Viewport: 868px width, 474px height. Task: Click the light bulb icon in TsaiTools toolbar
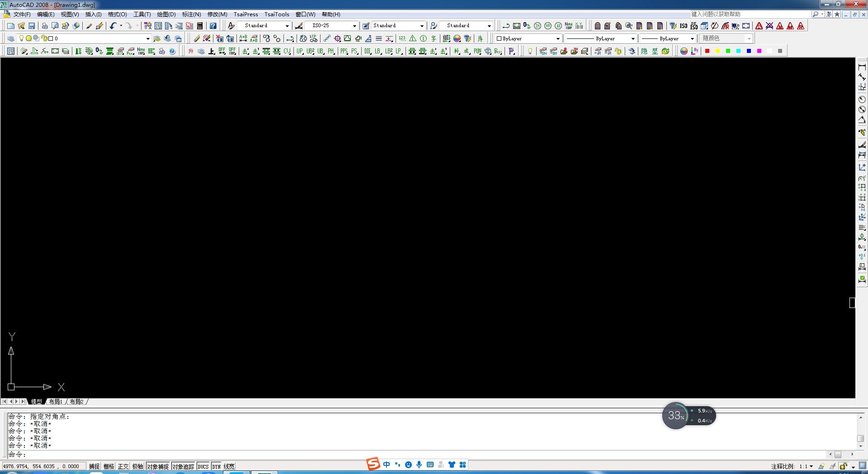pyautogui.click(x=530, y=51)
